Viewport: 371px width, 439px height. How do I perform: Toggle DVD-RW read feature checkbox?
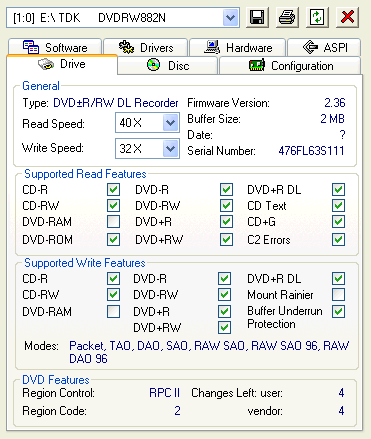226,205
